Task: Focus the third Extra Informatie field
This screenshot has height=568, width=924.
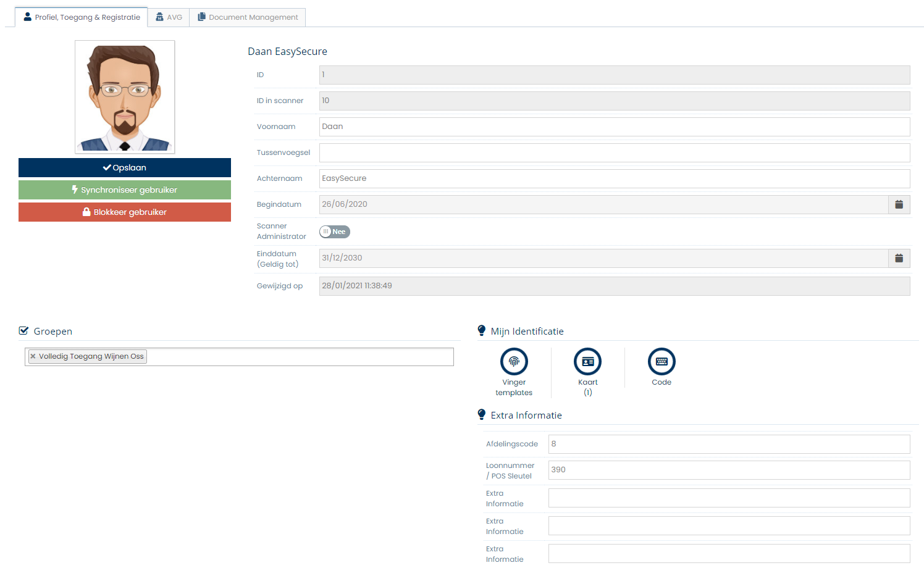Action: coord(729,553)
